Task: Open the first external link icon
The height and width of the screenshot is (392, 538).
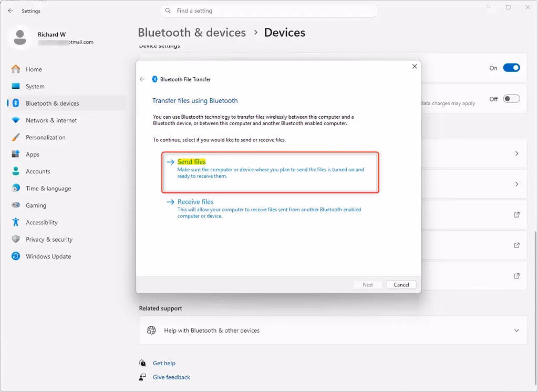Action: 516,214
